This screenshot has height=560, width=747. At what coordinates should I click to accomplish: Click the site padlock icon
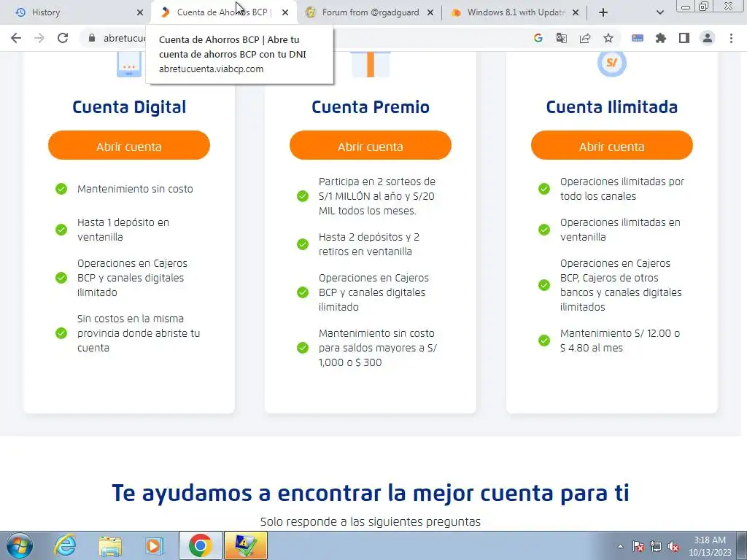pos(92,38)
